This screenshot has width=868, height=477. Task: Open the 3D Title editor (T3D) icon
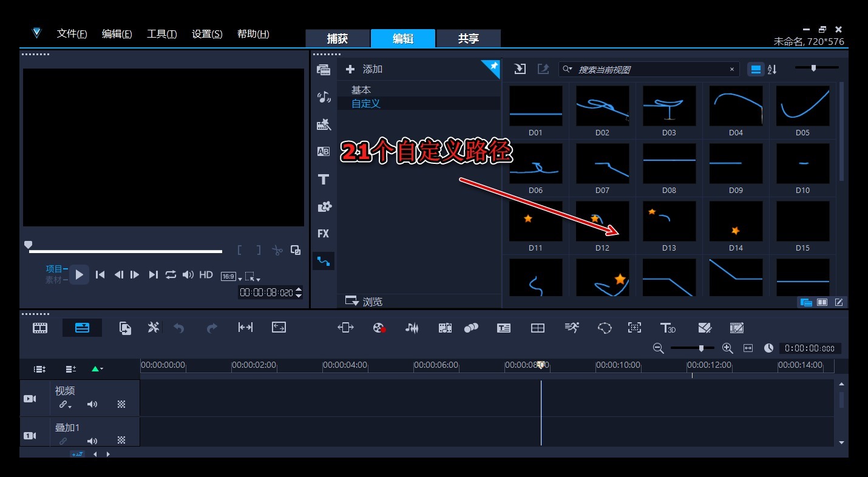tap(668, 328)
